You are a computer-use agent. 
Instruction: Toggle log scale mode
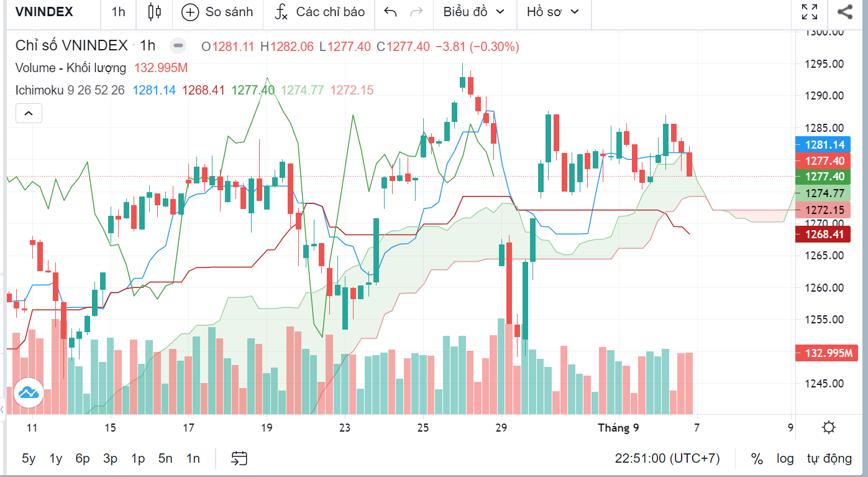coord(785,459)
